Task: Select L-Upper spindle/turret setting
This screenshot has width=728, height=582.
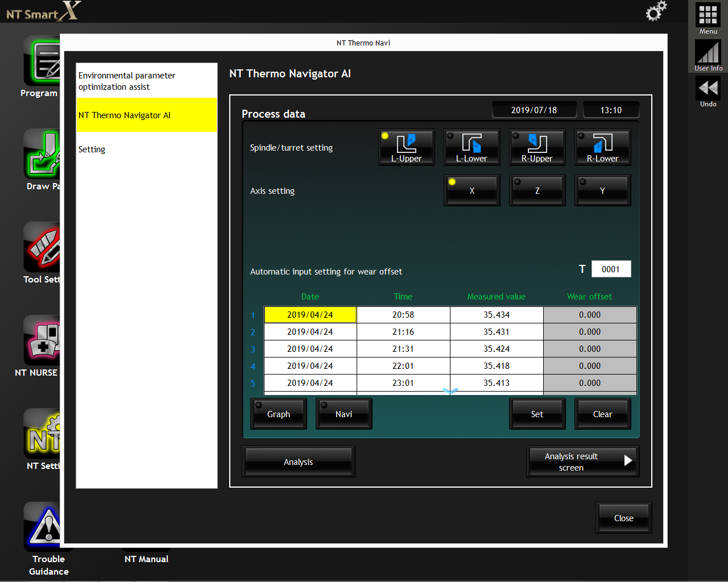Action: (407, 147)
